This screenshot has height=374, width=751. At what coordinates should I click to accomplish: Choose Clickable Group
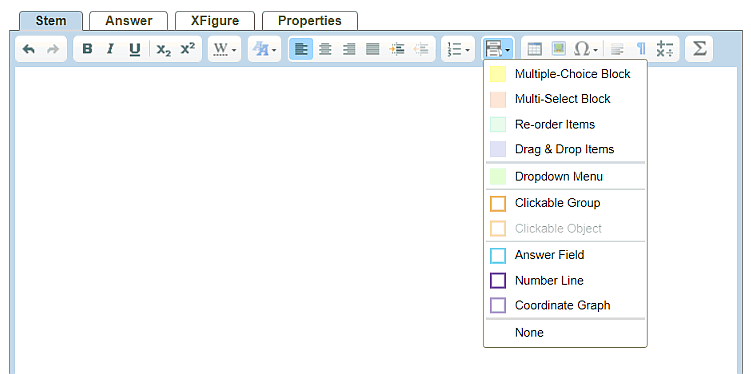(565, 203)
